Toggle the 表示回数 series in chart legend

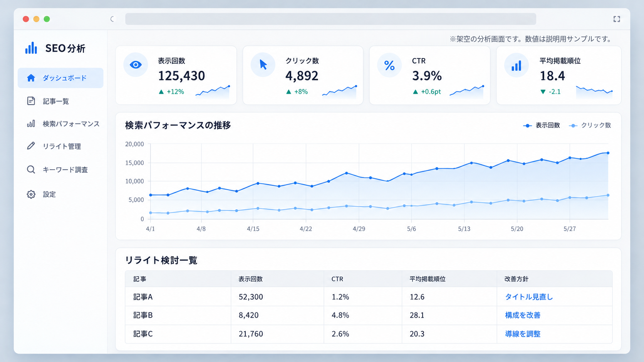(x=541, y=125)
